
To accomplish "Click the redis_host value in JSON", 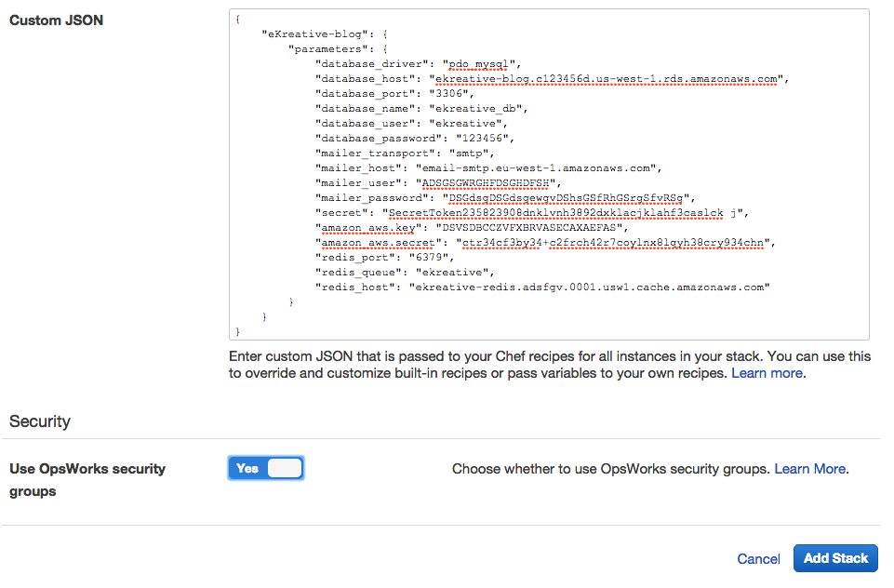I will point(590,287).
